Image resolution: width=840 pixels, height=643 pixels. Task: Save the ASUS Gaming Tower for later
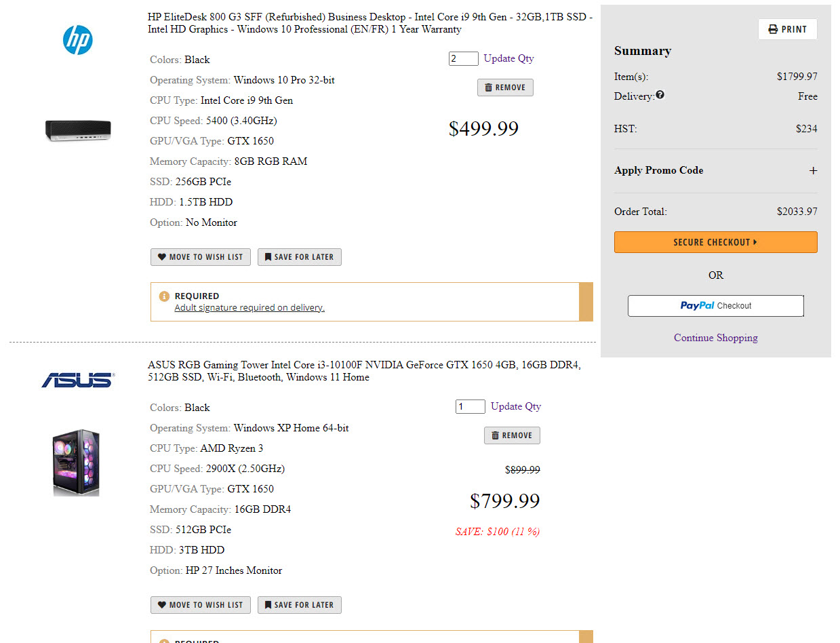point(299,605)
